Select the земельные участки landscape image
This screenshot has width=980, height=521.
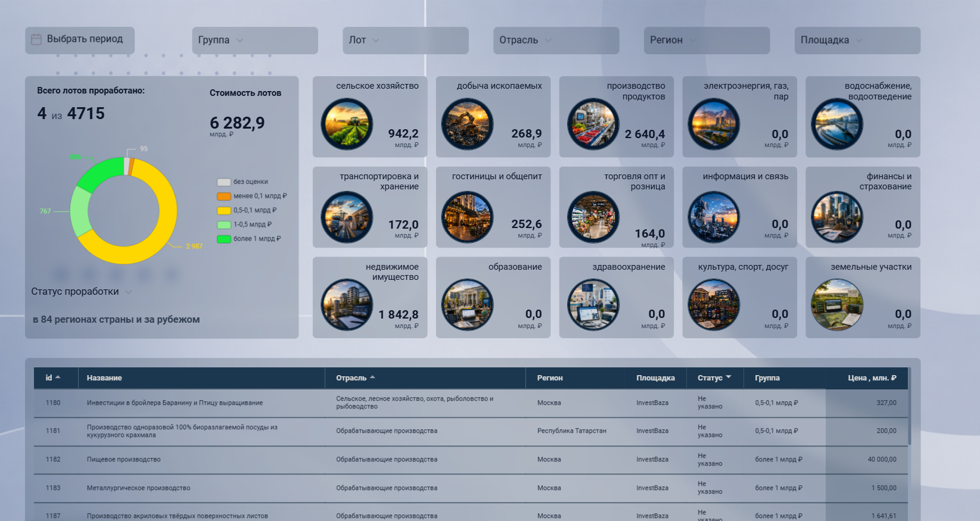point(837,305)
